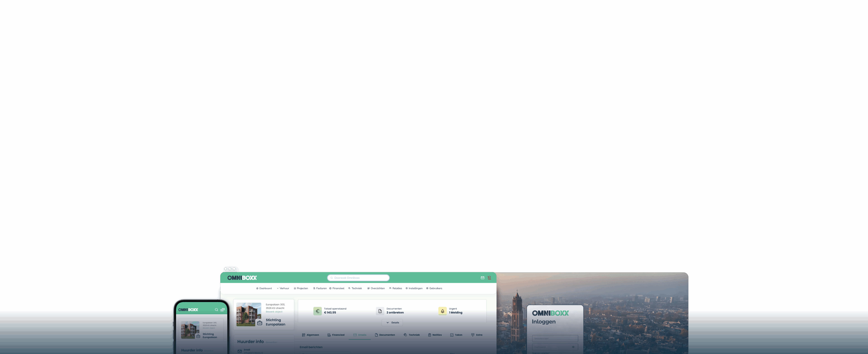Click briefcase icon on phone object card

point(198,336)
